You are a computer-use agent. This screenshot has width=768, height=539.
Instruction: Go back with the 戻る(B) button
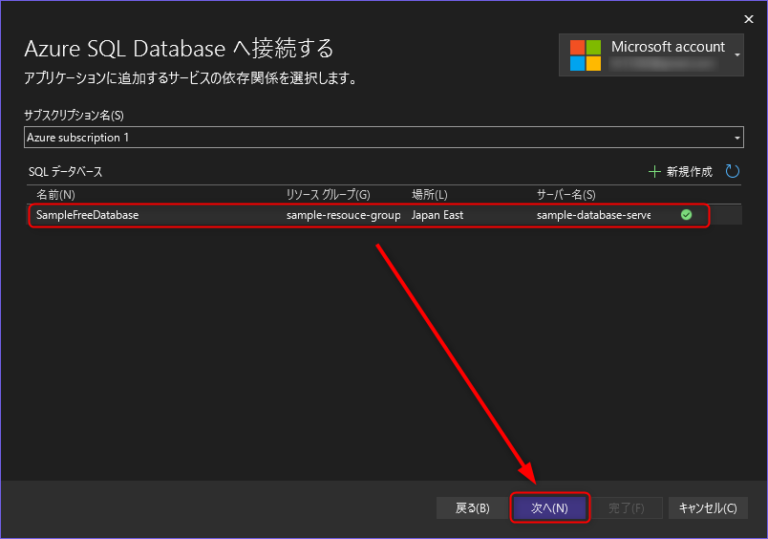(472, 508)
